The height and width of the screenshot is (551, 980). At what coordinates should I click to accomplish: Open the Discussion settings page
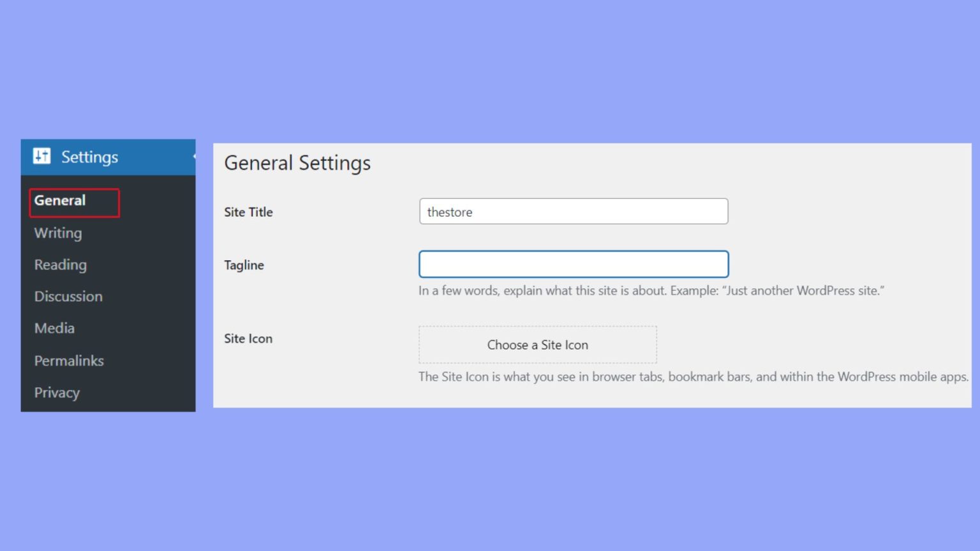[x=68, y=296]
